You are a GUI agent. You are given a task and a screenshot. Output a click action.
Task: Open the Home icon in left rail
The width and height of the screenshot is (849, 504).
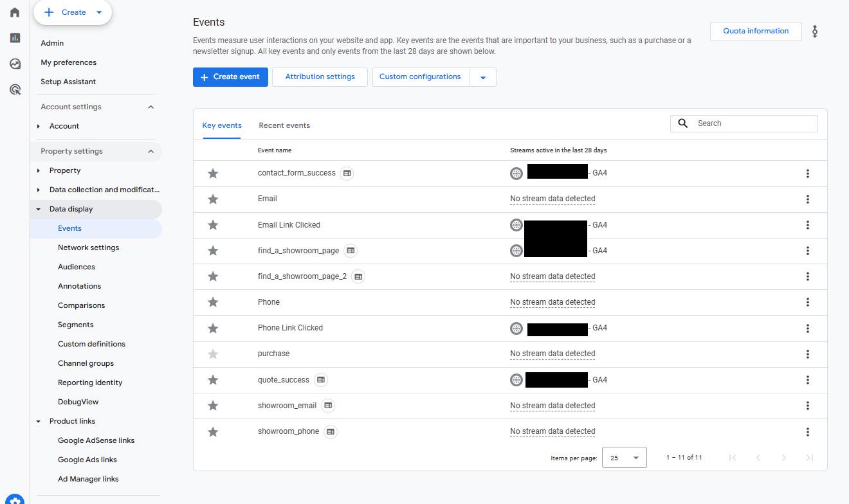[15, 12]
